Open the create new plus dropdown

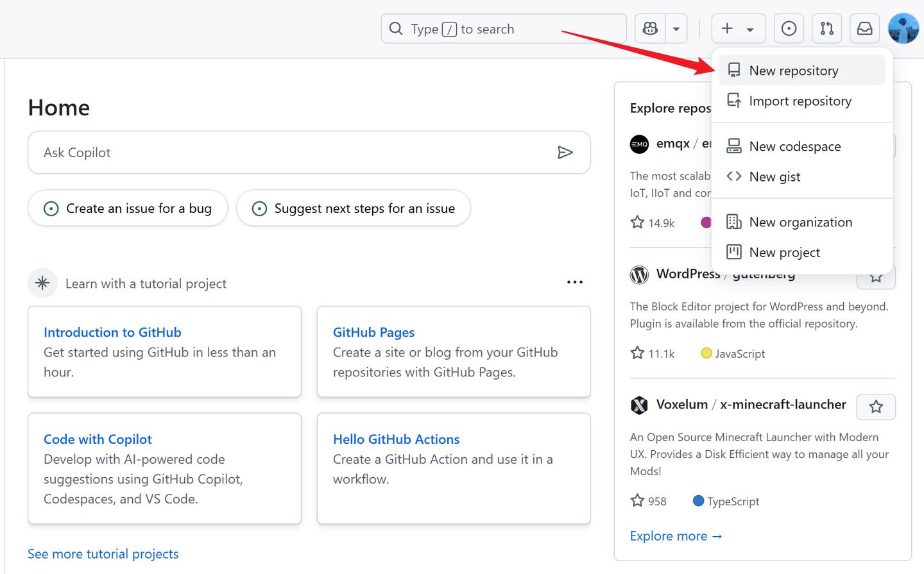[738, 29]
